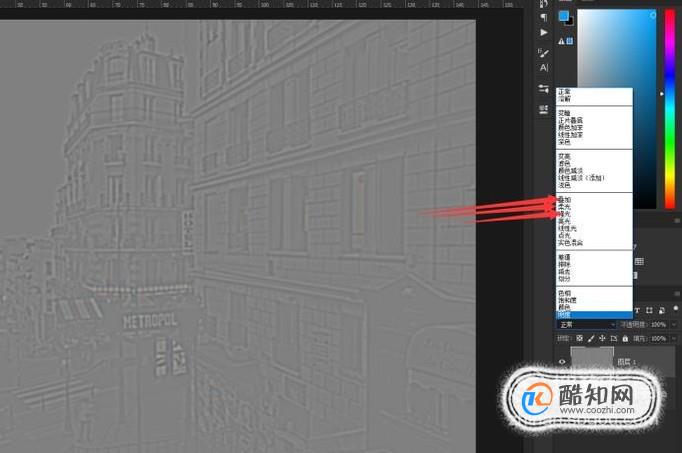Click the gamut warning triangle icon
Image resolution: width=682 pixels, height=453 pixels.
point(561,41)
